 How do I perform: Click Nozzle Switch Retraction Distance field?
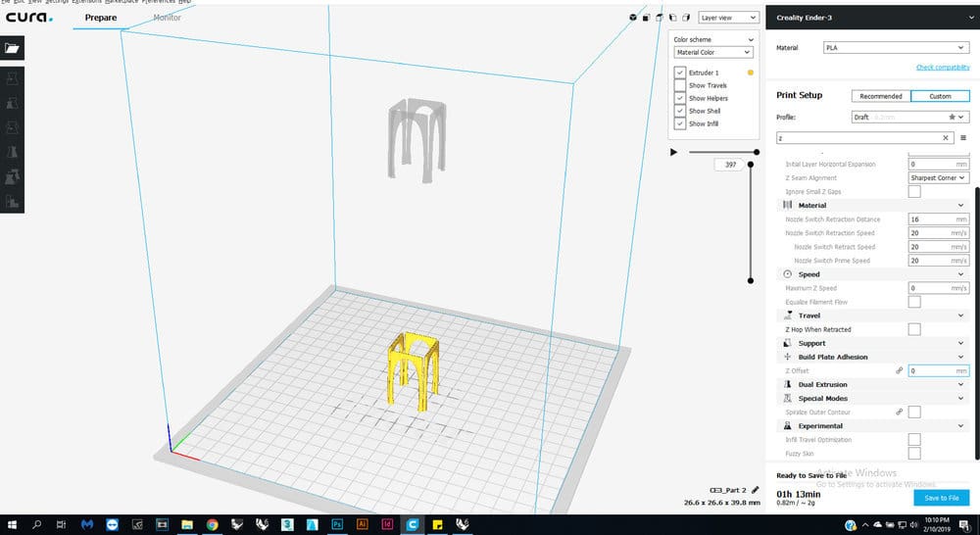pos(939,219)
